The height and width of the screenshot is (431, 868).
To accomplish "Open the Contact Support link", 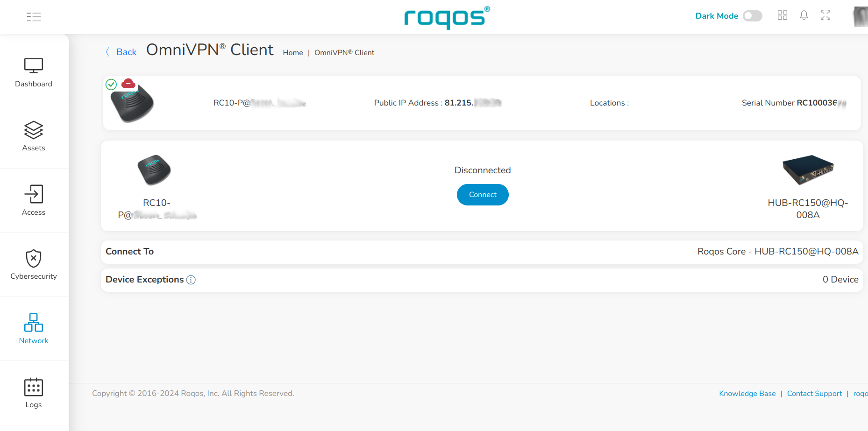I will pyautogui.click(x=814, y=394).
